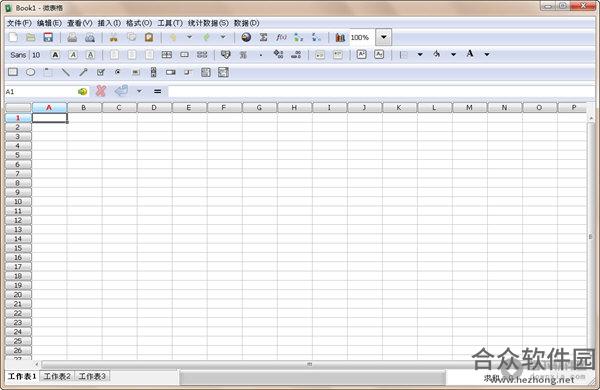Open a file using the folder icon

[31, 37]
